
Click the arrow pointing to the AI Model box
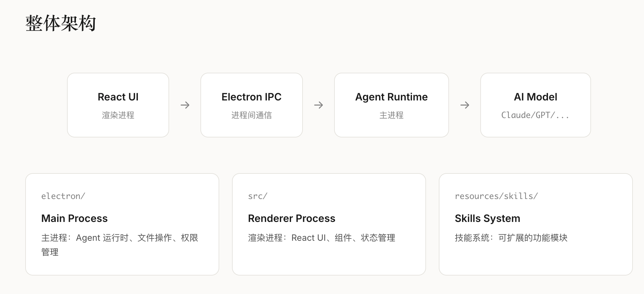465,105
